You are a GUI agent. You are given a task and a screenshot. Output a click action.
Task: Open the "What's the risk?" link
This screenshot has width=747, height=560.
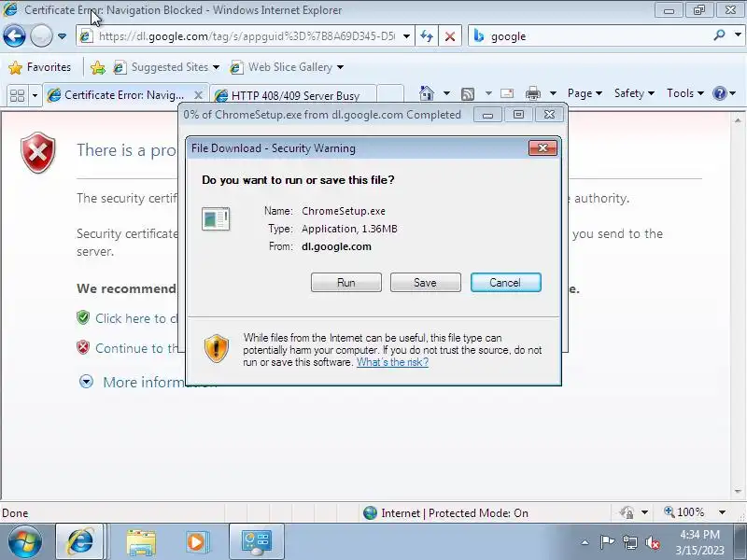coord(392,362)
